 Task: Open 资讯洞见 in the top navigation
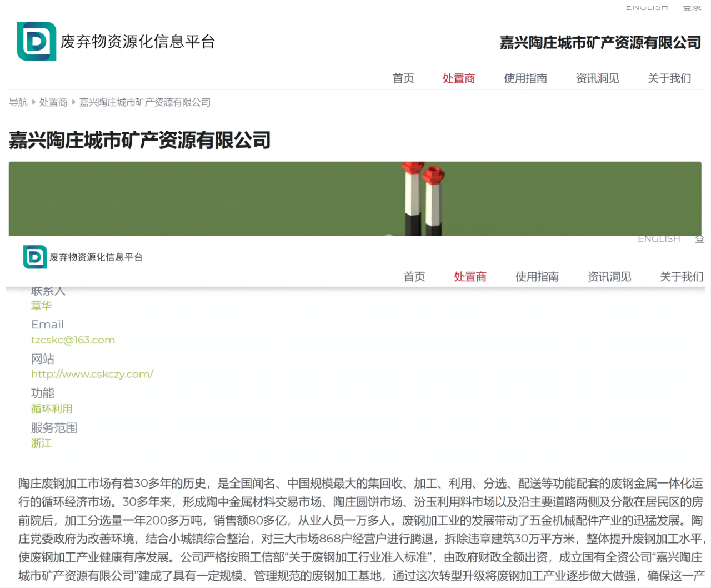pos(598,78)
